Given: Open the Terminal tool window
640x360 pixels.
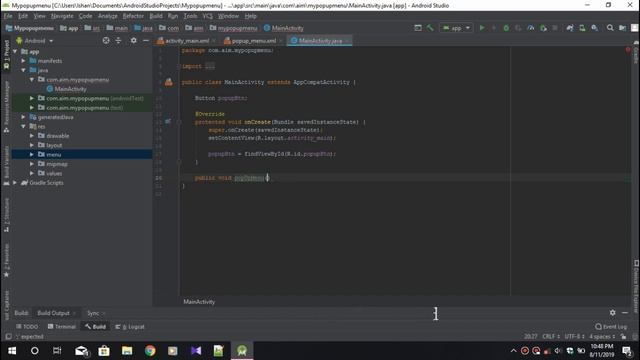Looking at the screenshot, I should [x=62, y=327].
